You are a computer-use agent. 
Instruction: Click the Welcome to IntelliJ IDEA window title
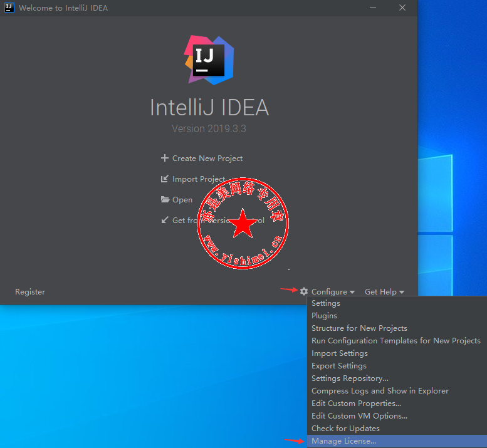63,8
